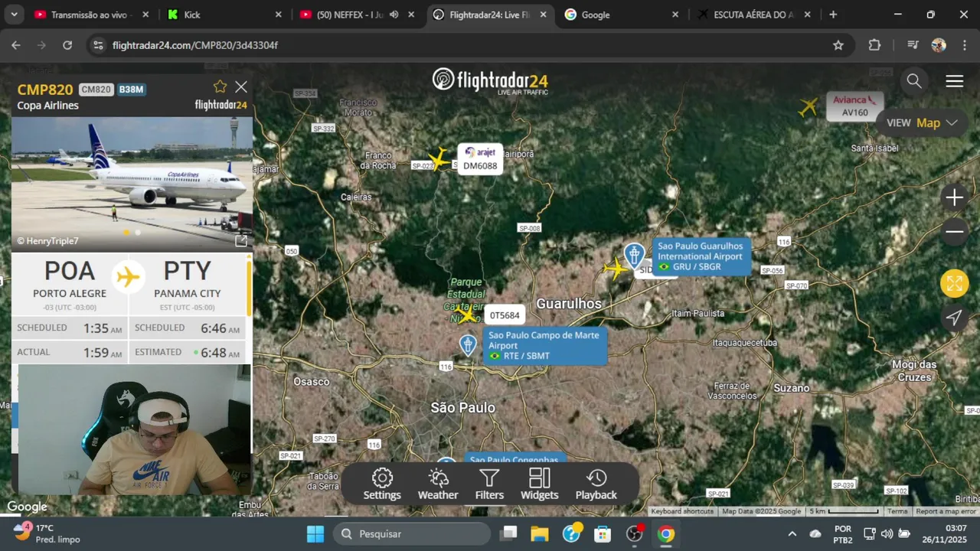This screenshot has width=980, height=551.
Task: Open the Chrome profile avatar
Action: click(x=939, y=45)
